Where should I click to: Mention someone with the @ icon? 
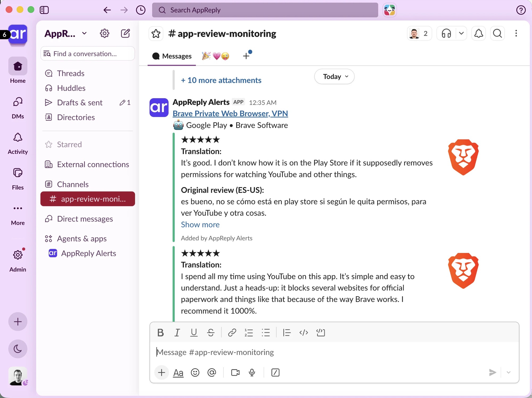pyautogui.click(x=212, y=372)
